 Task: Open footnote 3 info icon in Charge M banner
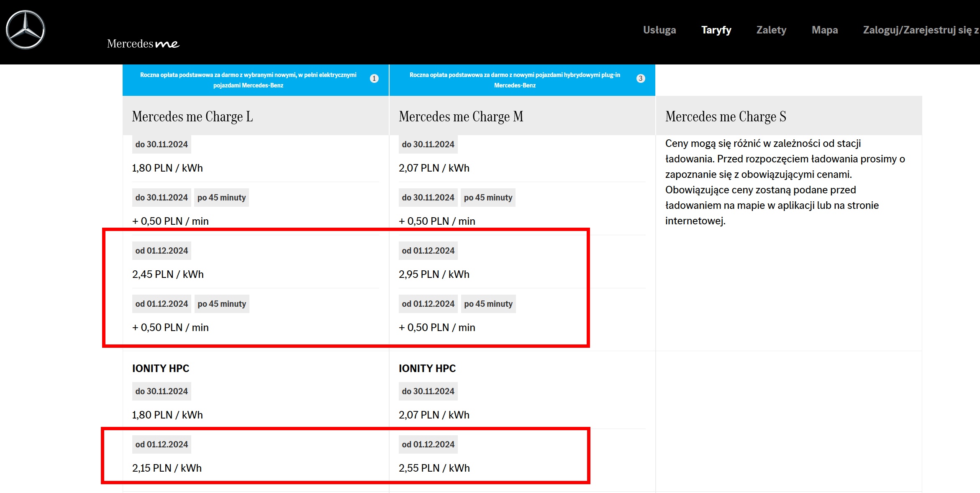(x=640, y=78)
